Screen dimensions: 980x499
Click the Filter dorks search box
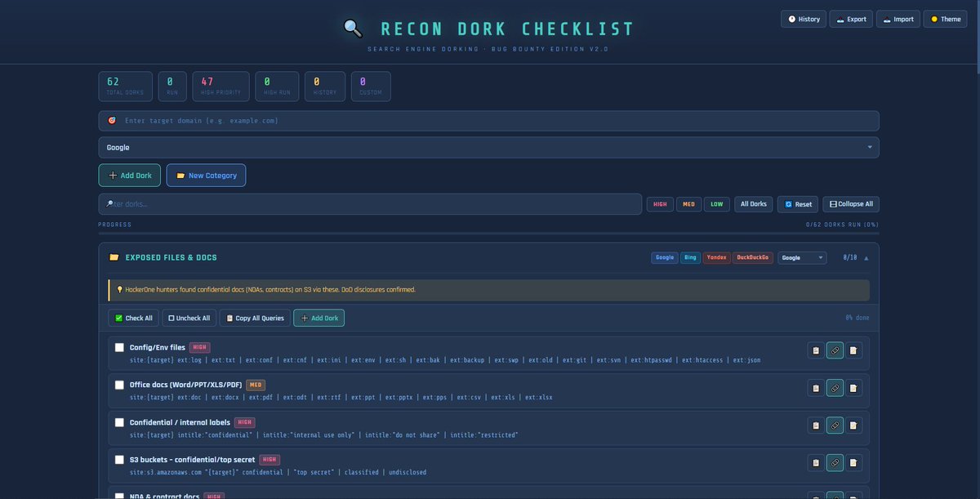tap(370, 204)
